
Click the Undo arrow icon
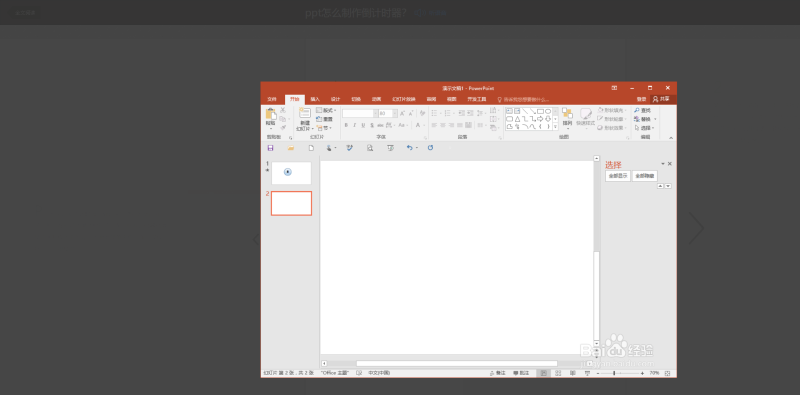(409, 148)
